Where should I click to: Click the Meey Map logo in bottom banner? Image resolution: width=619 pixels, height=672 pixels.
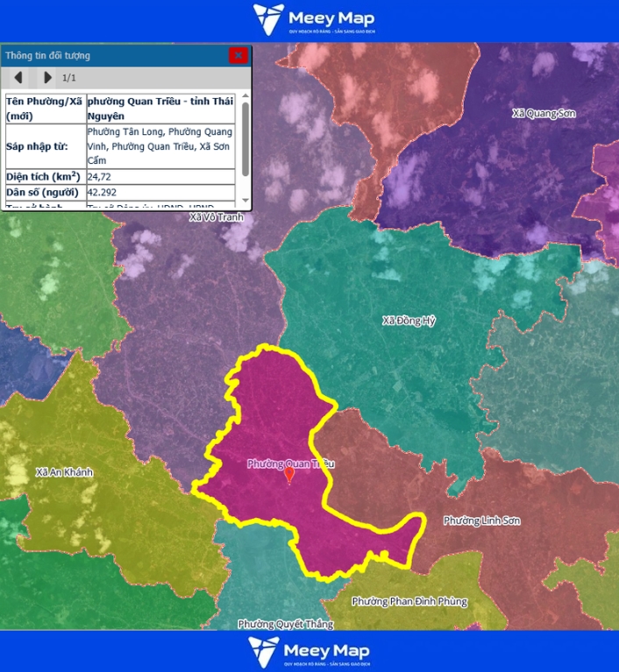click(309, 651)
